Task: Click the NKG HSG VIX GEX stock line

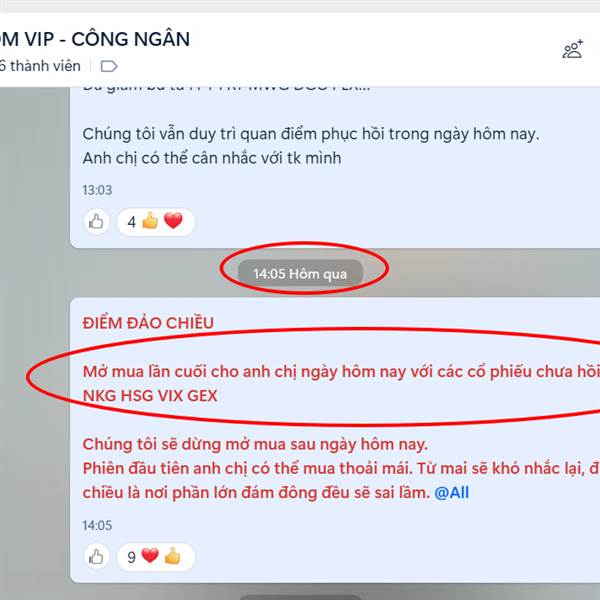Action: pyautogui.click(x=150, y=396)
